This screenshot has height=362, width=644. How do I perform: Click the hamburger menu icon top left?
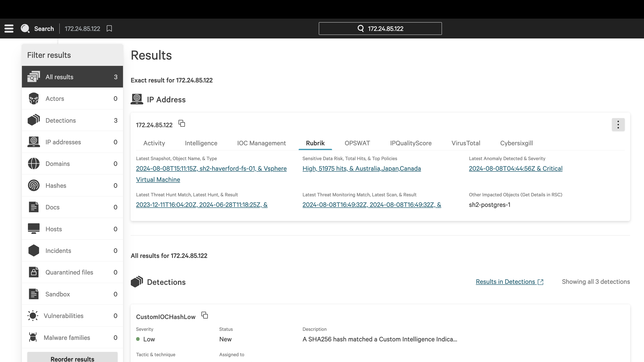9,29
